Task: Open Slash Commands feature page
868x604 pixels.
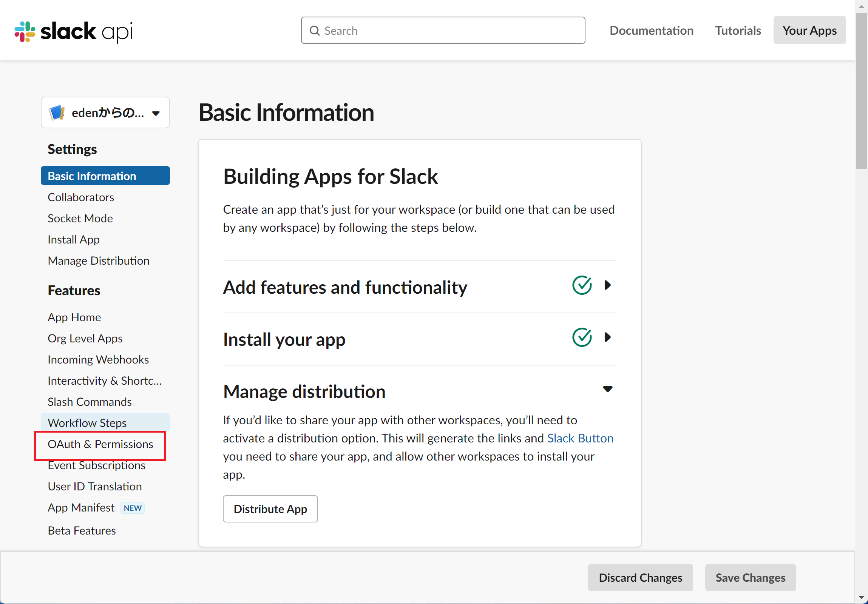Action: pyautogui.click(x=90, y=402)
